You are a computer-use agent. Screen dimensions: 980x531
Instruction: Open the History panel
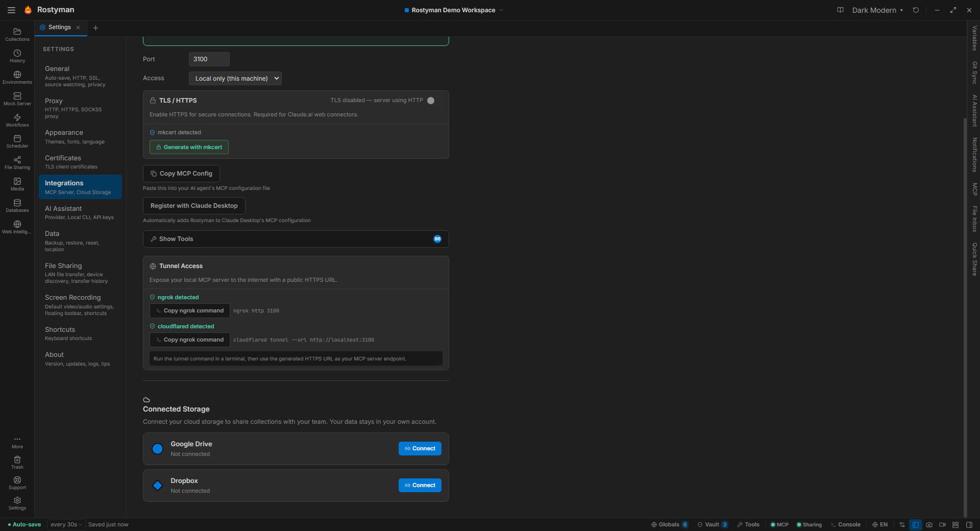[x=17, y=56]
